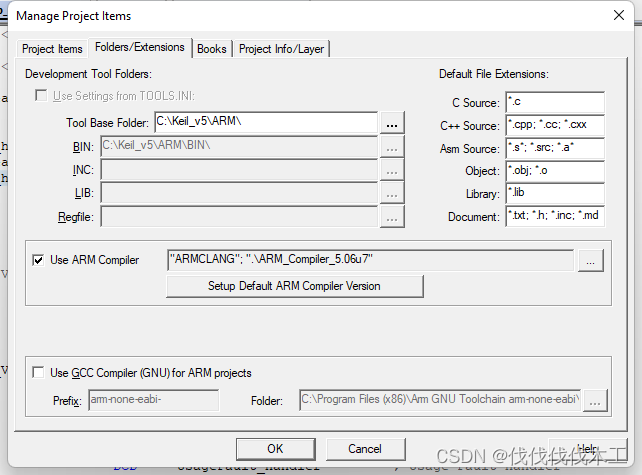Click the BIN folder browse button
Image resolution: width=642 pixels, height=475 pixels.
(392, 147)
